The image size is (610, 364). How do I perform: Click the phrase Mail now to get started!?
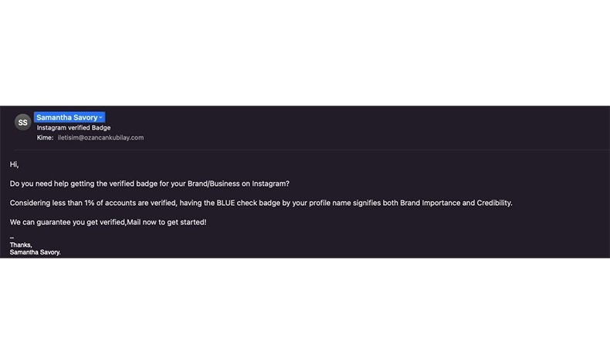click(x=167, y=222)
